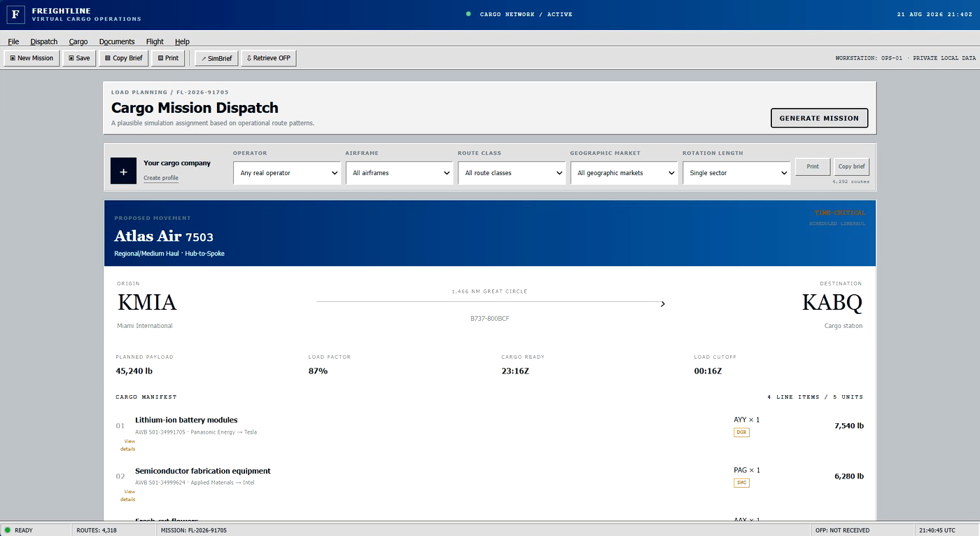
Task: Click the SHC tag on semiconductor row
Action: click(741, 483)
